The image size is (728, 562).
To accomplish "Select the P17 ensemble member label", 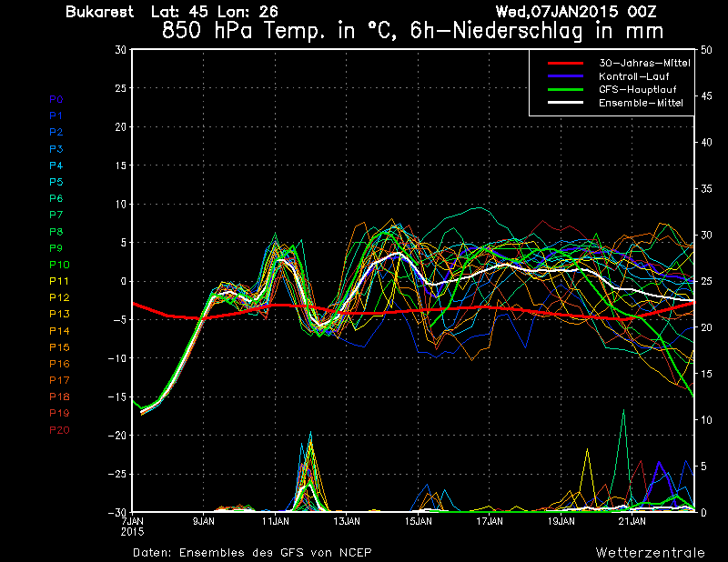I will [58, 380].
